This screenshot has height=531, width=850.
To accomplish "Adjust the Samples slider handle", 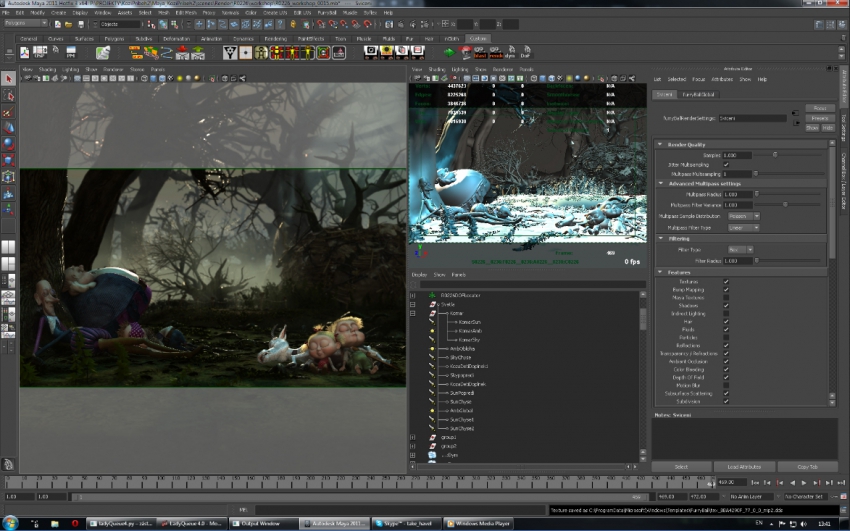I will (x=775, y=155).
